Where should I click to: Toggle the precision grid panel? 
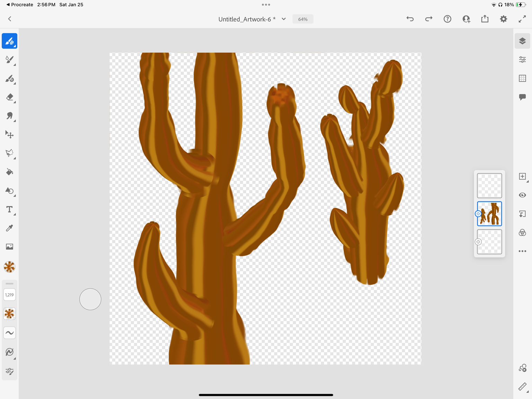522,78
